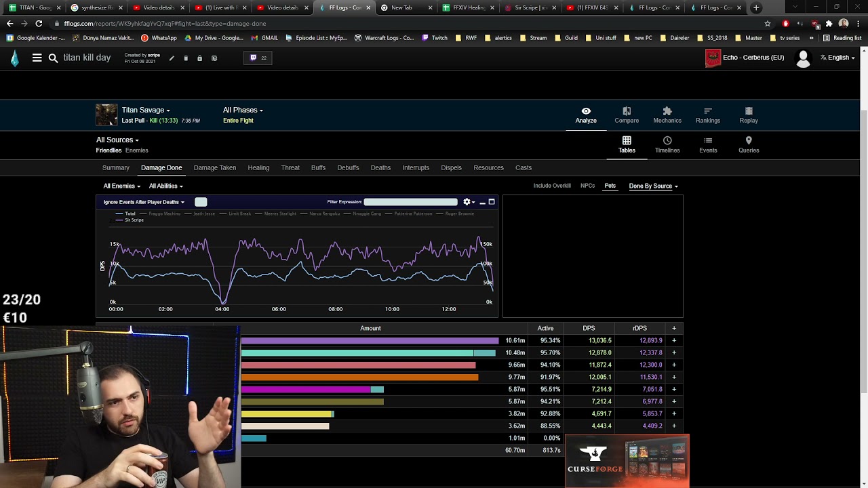Switch to the Tables view
Viewport: 868px width, 488px height.
(627, 144)
